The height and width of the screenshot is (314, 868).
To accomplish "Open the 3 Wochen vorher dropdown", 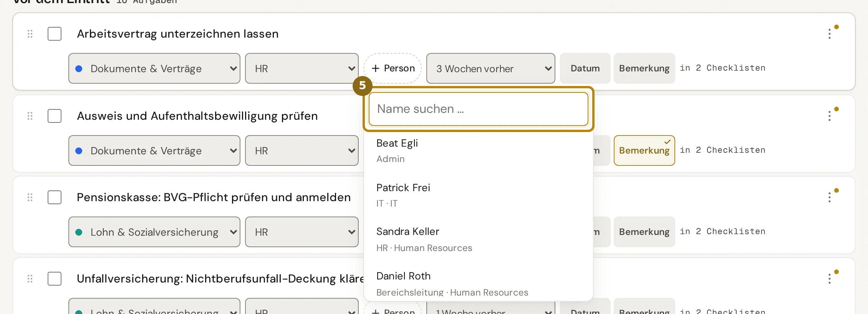I will coord(491,68).
